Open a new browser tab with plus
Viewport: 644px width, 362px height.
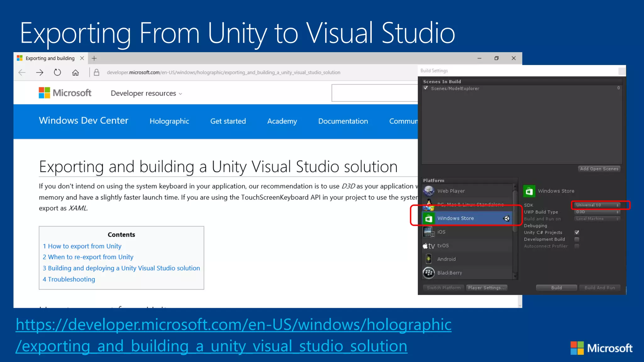click(94, 58)
